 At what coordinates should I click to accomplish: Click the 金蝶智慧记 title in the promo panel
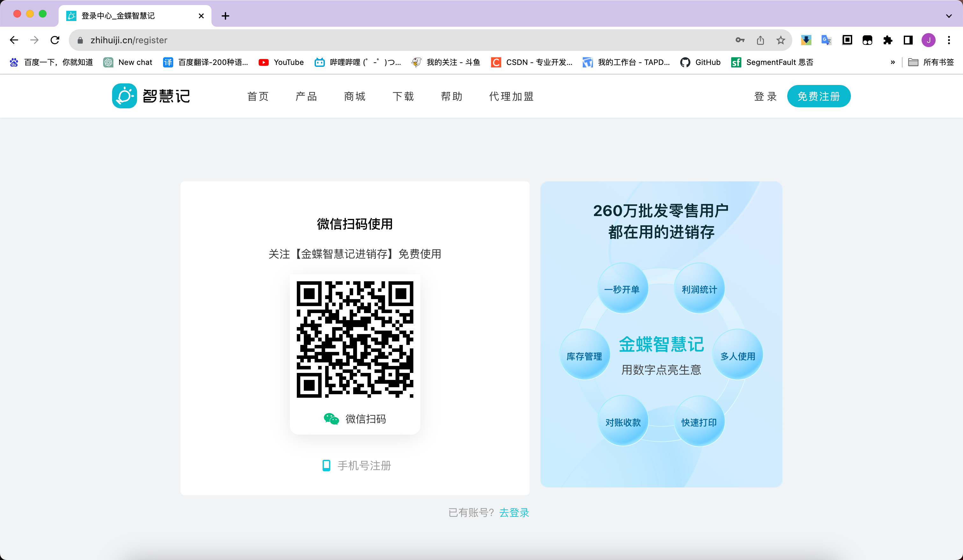pyautogui.click(x=661, y=344)
